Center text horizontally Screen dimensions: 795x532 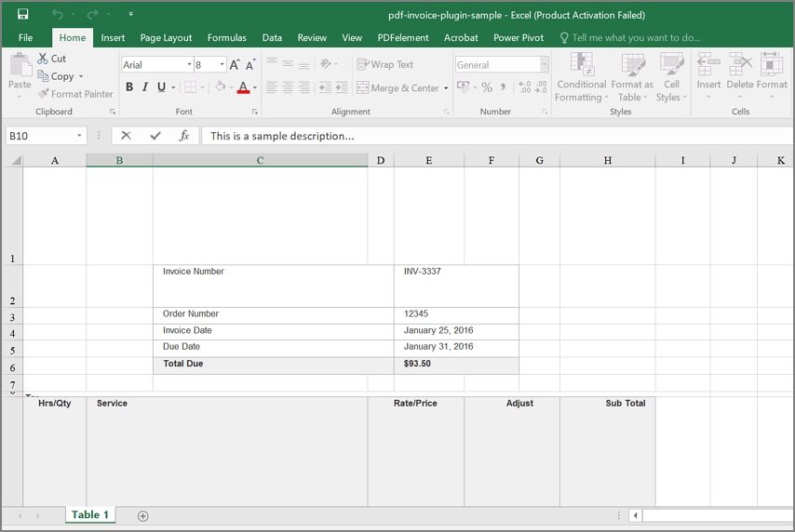[x=288, y=87]
